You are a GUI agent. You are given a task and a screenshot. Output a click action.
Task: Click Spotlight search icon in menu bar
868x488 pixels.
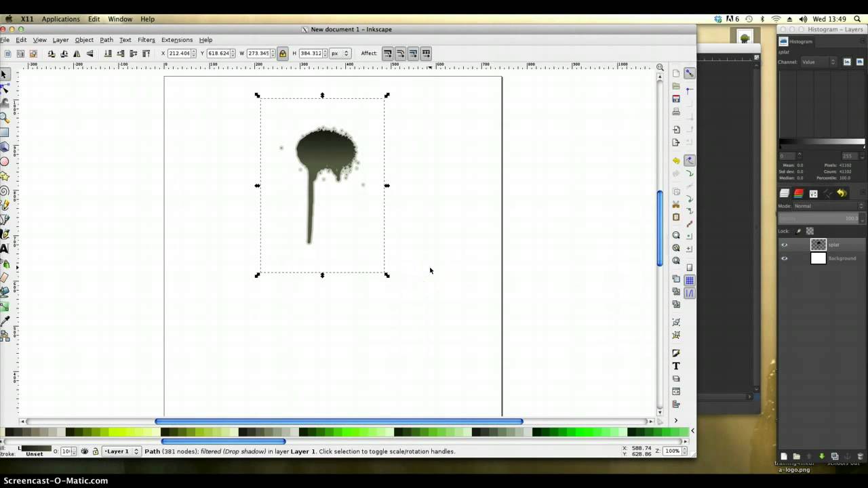pos(858,19)
